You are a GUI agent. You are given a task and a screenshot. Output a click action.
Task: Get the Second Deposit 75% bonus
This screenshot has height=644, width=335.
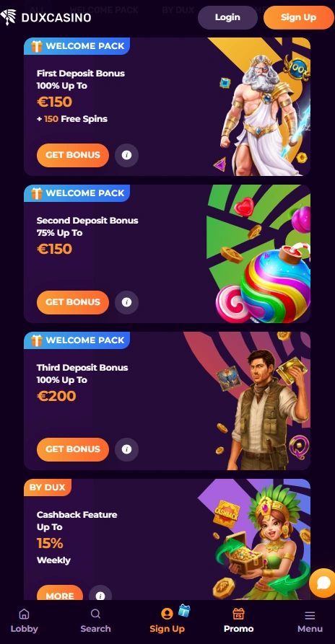click(73, 302)
